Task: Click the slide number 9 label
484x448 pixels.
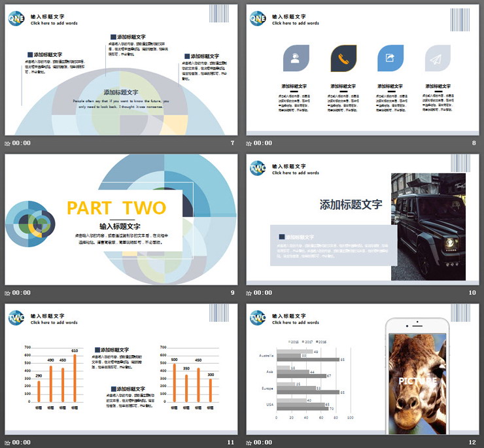Action: tap(232, 293)
